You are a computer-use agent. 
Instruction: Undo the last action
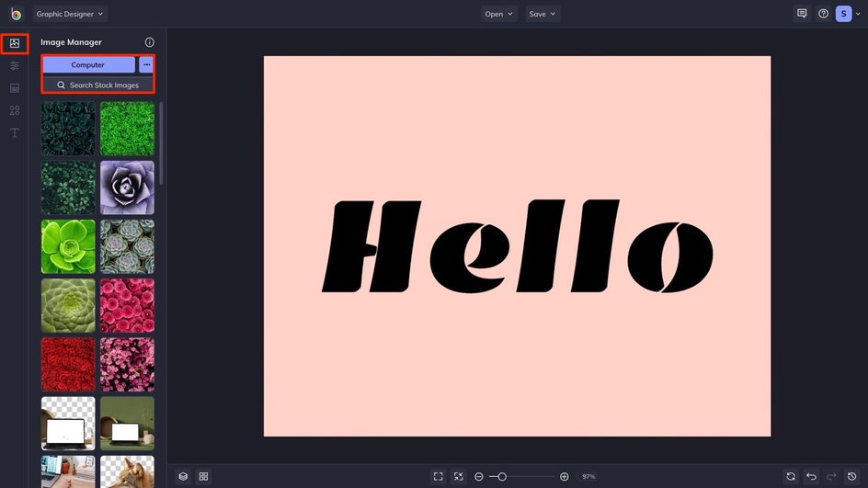[811, 476]
